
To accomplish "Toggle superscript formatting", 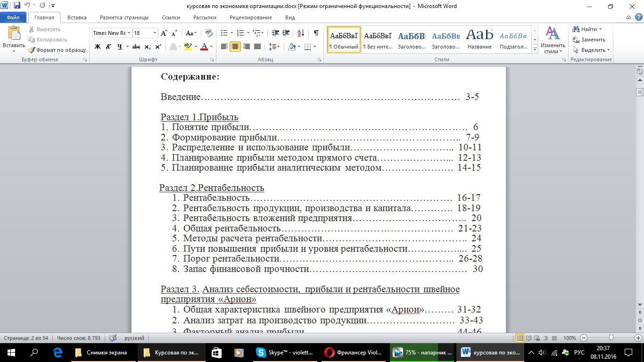I will (158, 47).
